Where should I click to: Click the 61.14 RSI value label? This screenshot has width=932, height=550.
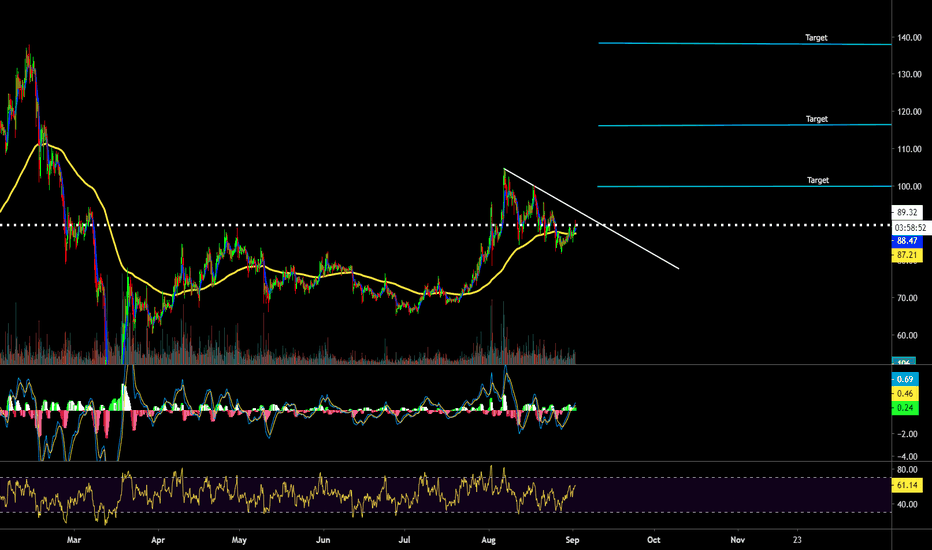[907, 485]
